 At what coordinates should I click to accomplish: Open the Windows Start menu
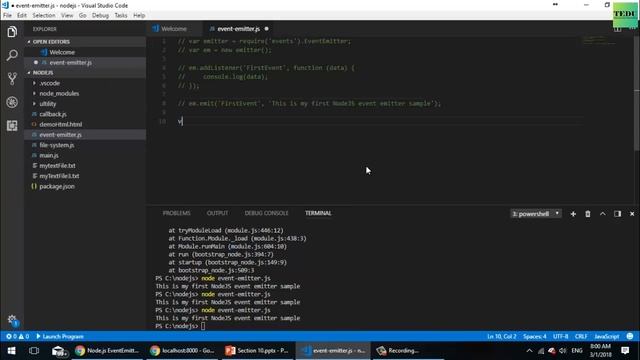(x=11, y=351)
